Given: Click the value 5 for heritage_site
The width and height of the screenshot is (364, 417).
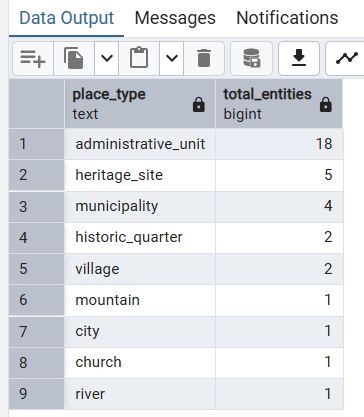Looking at the screenshot, I should (x=279, y=175).
